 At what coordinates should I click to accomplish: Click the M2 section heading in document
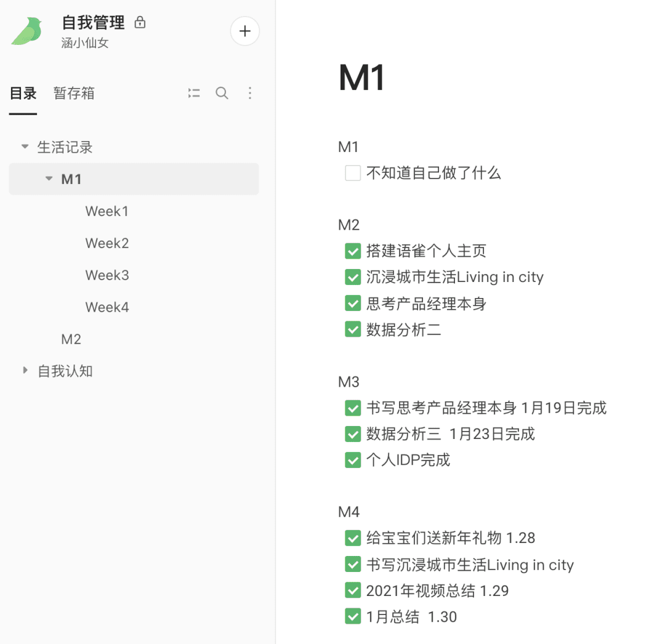(x=349, y=225)
